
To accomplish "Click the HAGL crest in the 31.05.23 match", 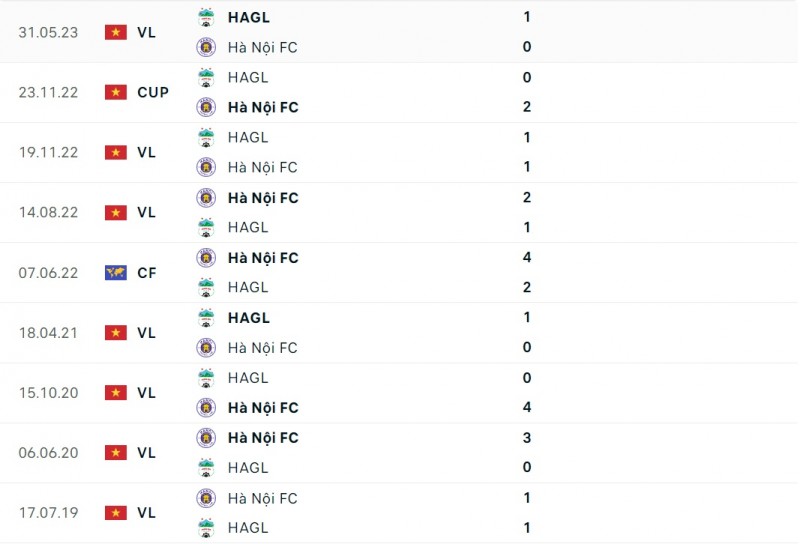I will [x=206, y=17].
